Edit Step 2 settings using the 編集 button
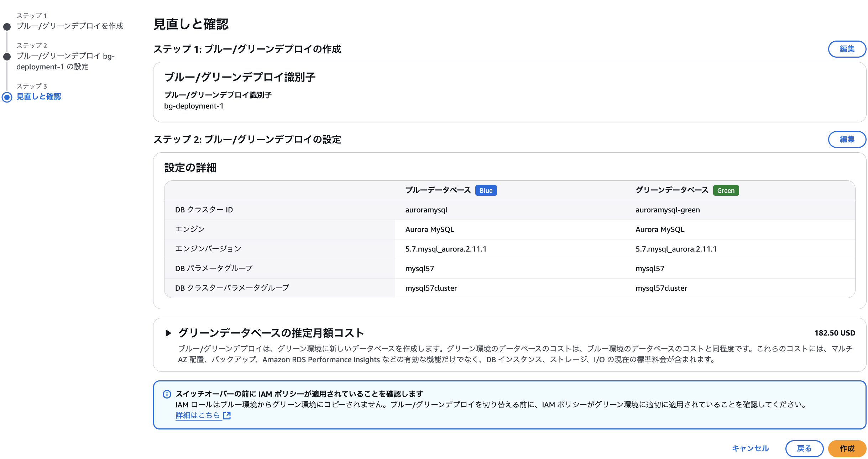 [847, 139]
